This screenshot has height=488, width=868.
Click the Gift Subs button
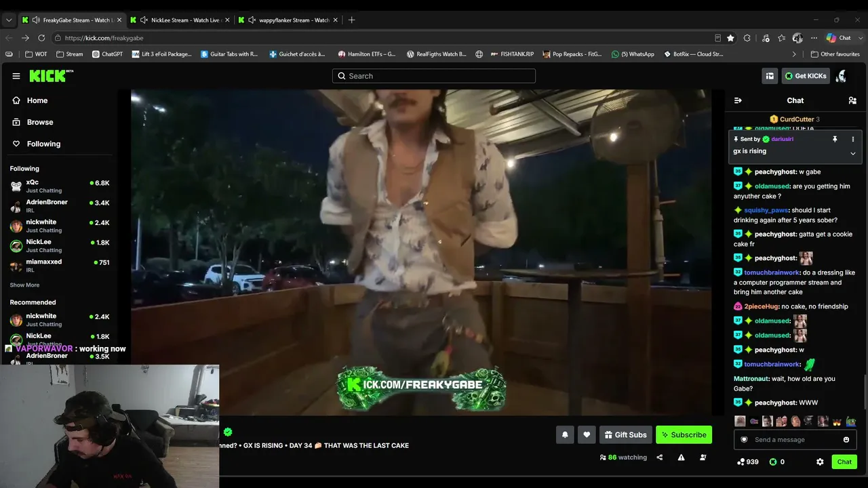point(625,435)
